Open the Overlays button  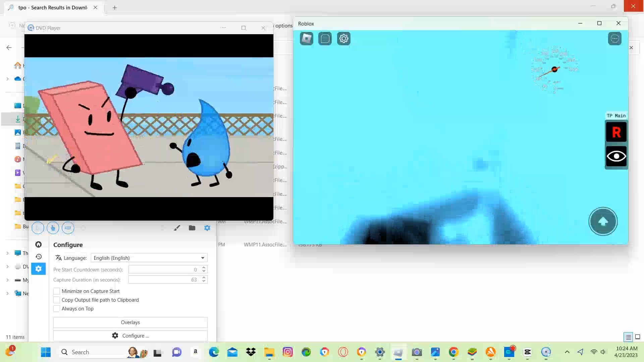pos(130,322)
